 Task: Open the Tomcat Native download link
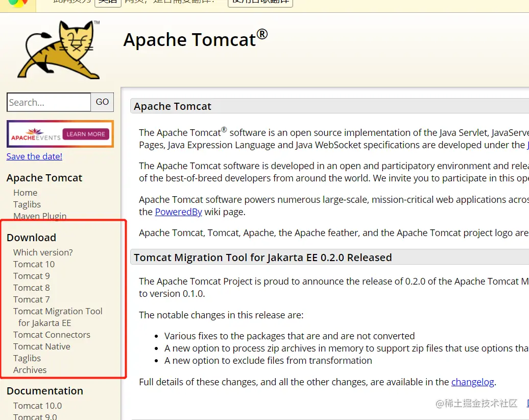42,346
